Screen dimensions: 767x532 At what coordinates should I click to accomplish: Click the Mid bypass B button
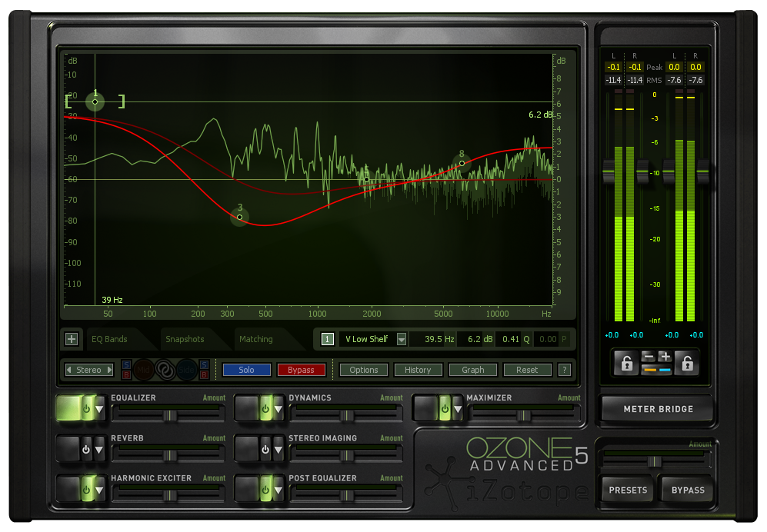click(x=126, y=375)
